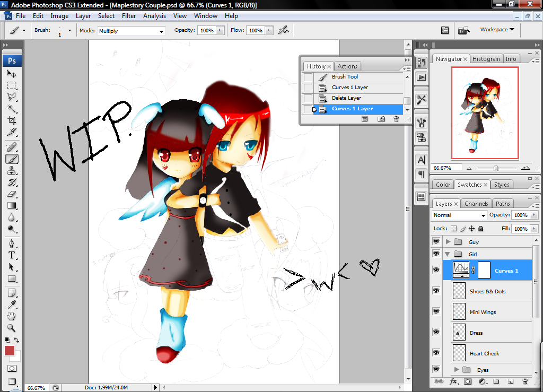Select the Eyedropper tool
This screenshot has height=392, width=543.
point(12,304)
